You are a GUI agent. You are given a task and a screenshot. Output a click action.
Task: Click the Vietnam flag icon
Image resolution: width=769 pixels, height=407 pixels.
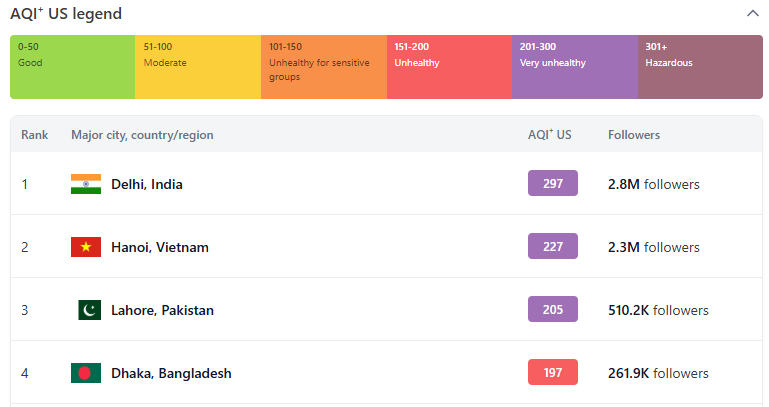(86, 247)
